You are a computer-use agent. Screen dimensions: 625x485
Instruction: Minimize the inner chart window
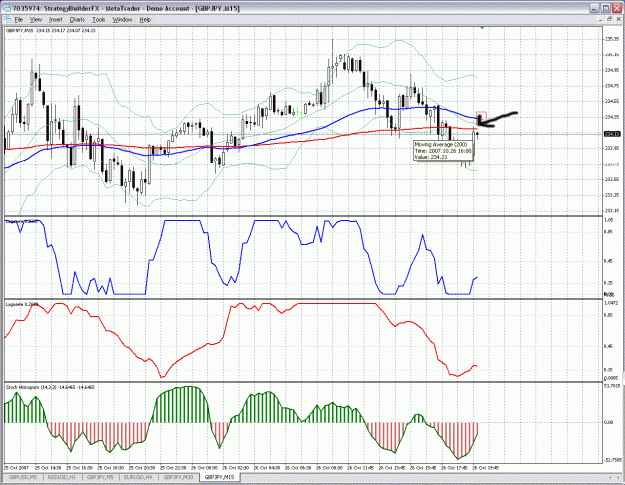pos(602,19)
